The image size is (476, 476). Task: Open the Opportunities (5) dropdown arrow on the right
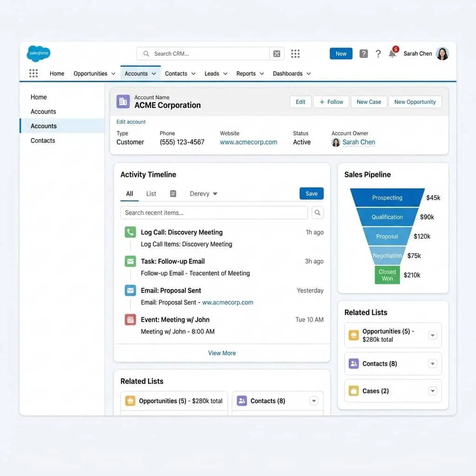433,335
